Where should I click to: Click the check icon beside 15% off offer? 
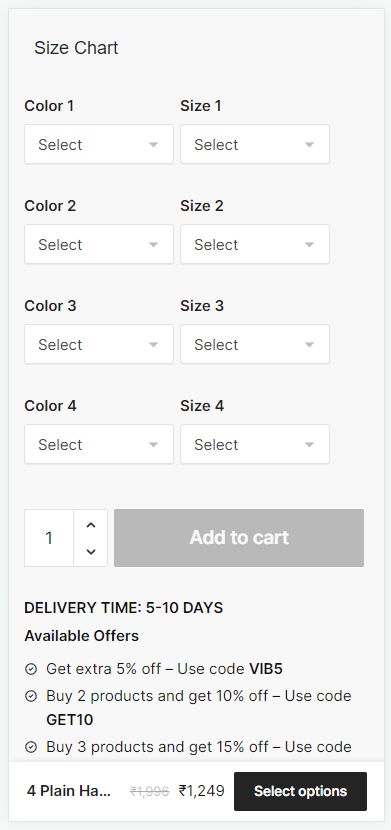point(31,747)
